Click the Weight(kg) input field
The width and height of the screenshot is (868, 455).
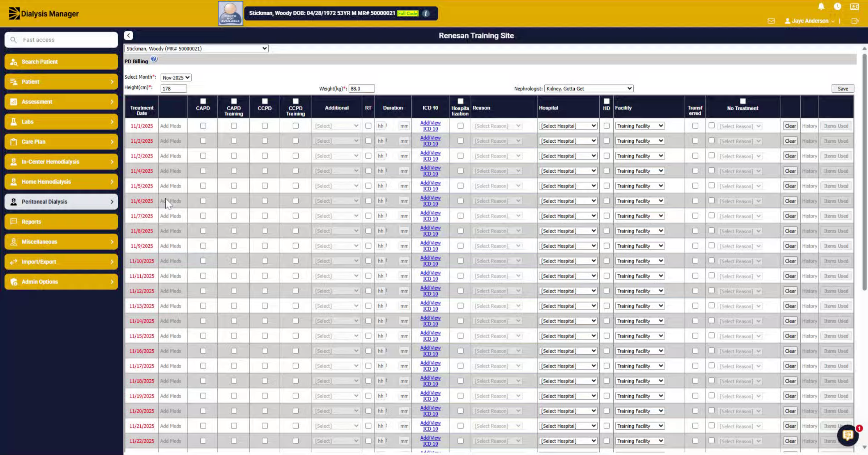click(362, 89)
